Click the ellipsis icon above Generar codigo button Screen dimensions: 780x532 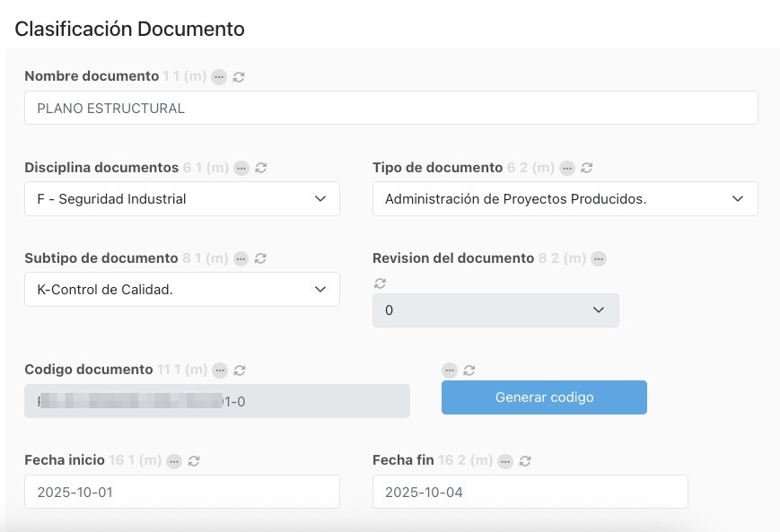[x=450, y=370]
